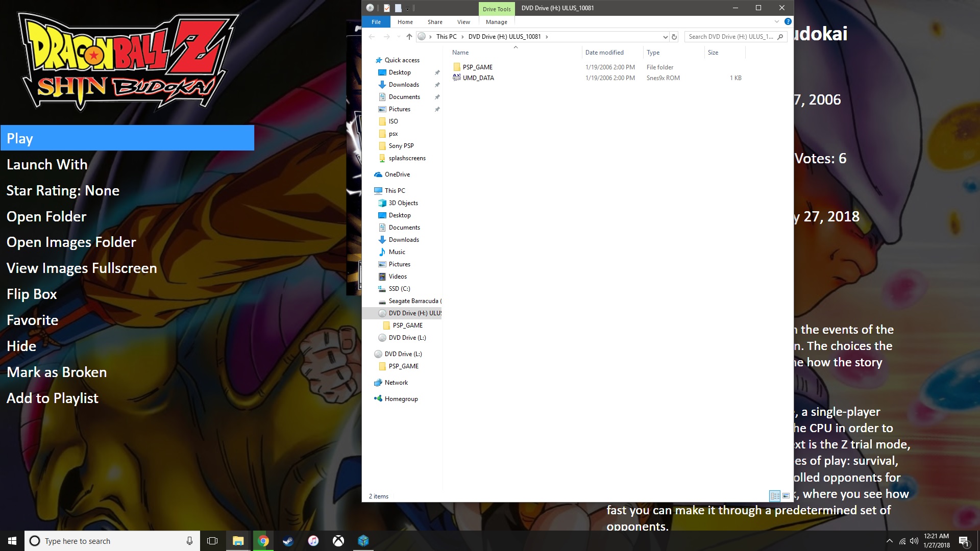The height and width of the screenshot is (551, 980).
Task: Open splashscreens folder
Action: pyautogui.click(x=407, y=158)
